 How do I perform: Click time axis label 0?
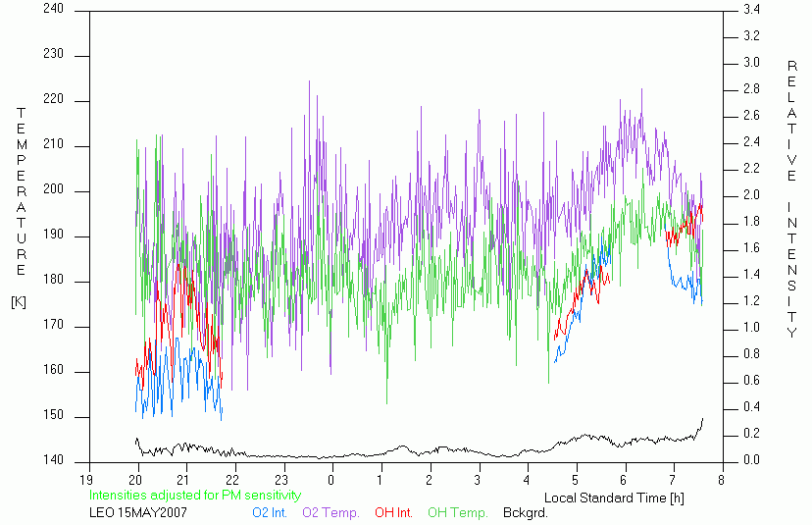330,480
